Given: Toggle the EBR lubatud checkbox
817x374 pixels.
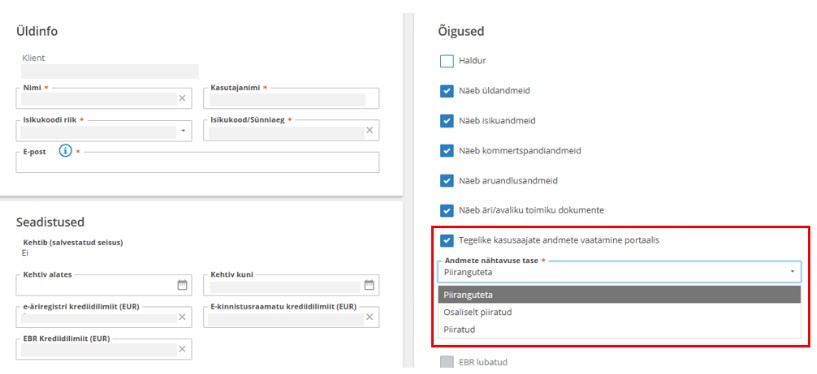Looking at the screenshot, I should pyautogui.click(x=447, y=362).
